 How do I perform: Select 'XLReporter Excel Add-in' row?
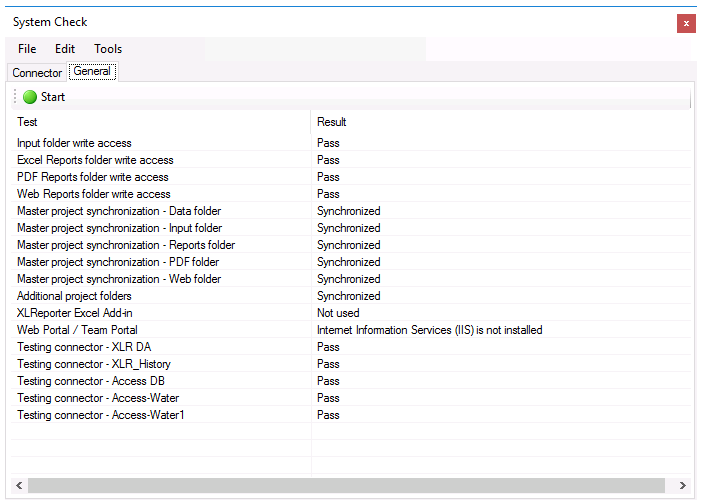pos(351,314)
